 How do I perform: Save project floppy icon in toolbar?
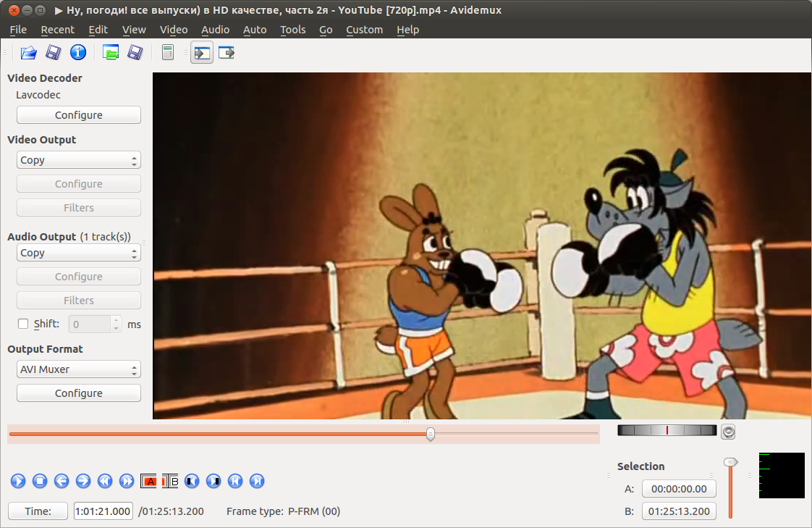tap(135, 52)
